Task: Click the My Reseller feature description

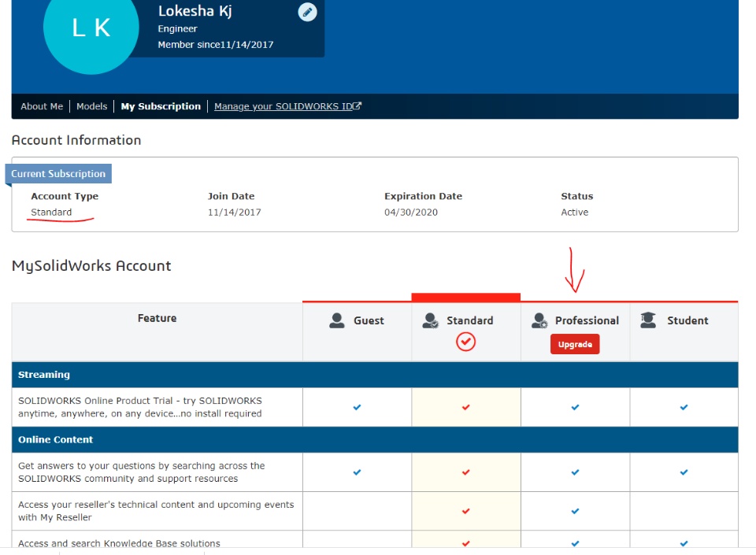Action: pos(156,511)
